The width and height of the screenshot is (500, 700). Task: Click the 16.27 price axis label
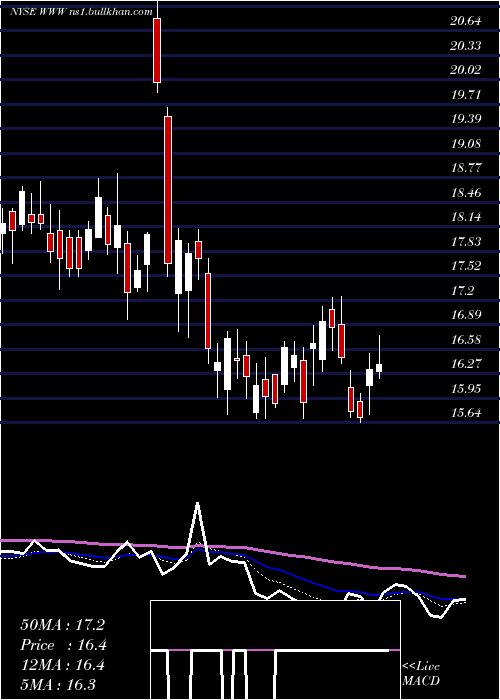(x=466, y=364)
